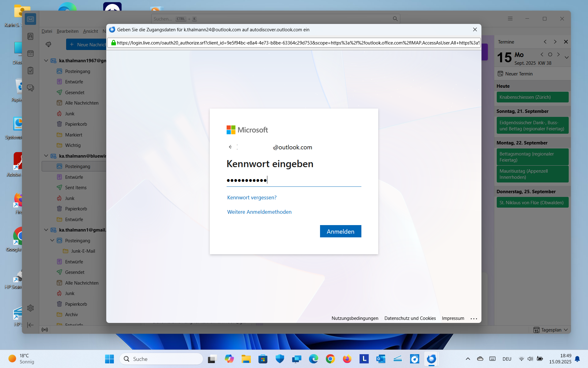Open the Ansicht menu
The height and width of the screenshot is (368, 588).
(90, 31)
